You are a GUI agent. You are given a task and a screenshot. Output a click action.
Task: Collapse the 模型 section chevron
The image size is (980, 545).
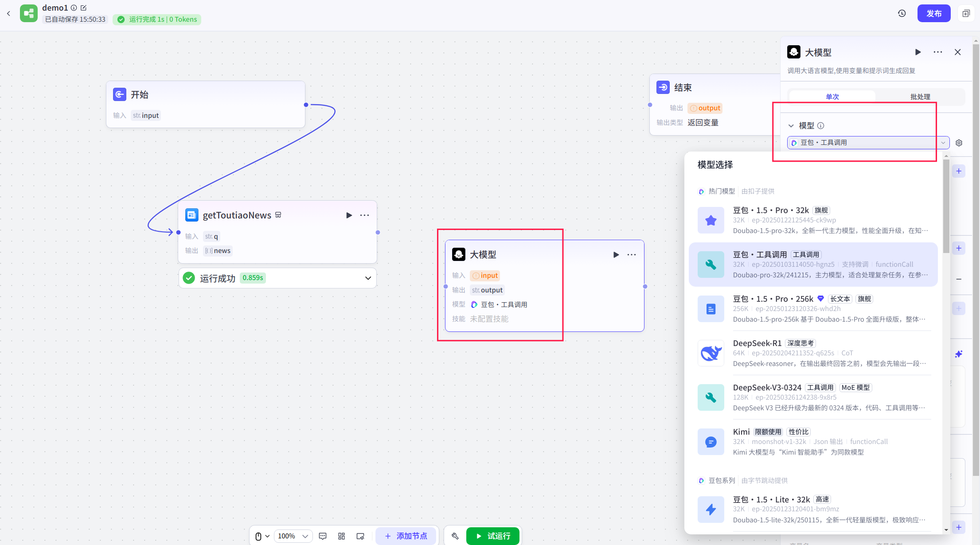[x=791, y=126]
